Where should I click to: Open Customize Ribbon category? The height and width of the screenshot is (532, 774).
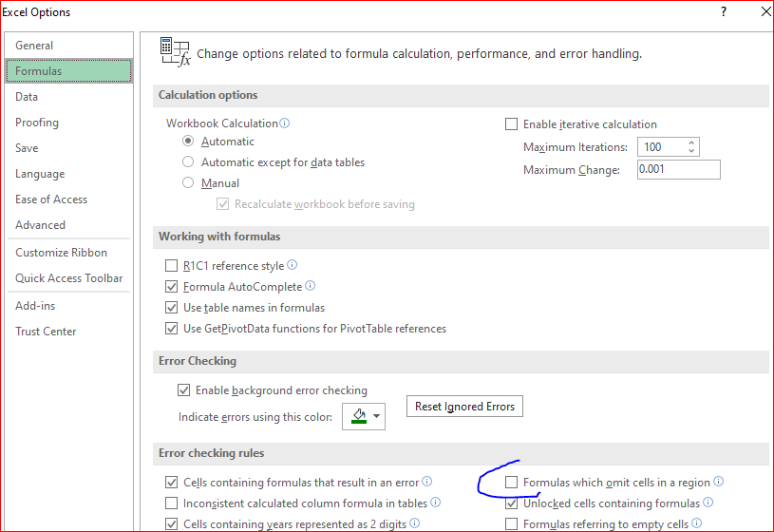(x=69, y=253)
